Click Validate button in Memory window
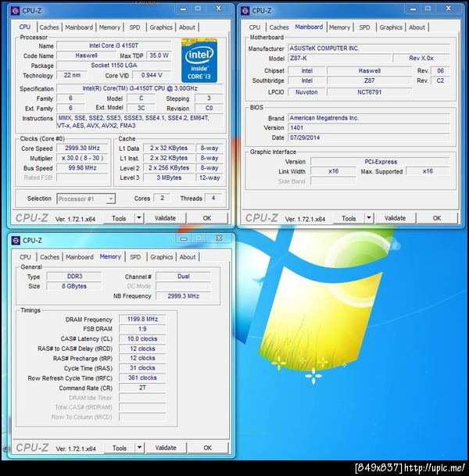 (x=166, y=447)
